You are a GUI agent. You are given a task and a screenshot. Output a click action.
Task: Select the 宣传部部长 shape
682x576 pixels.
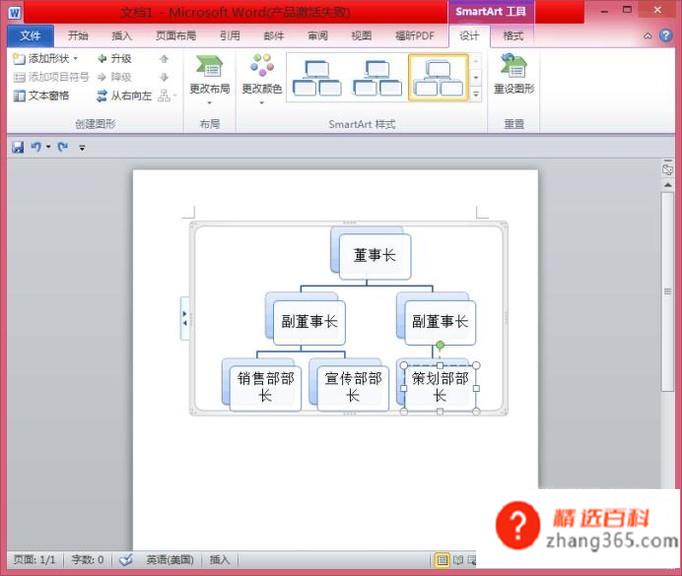point(353,388)
